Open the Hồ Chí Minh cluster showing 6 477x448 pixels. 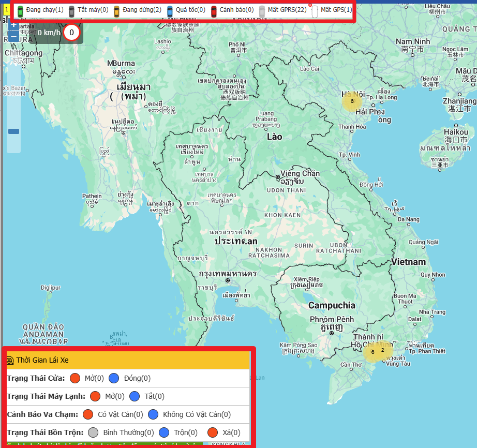(x=372, y=352)
